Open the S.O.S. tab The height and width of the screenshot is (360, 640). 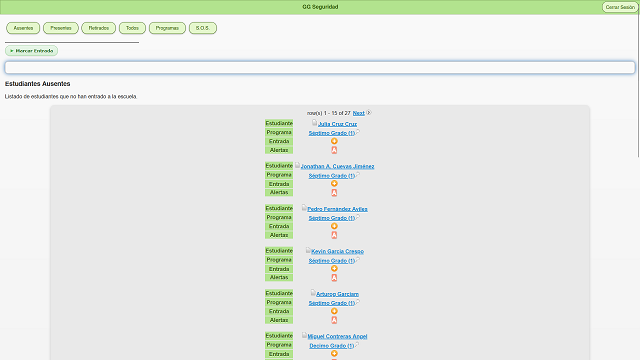click(203, 28)
